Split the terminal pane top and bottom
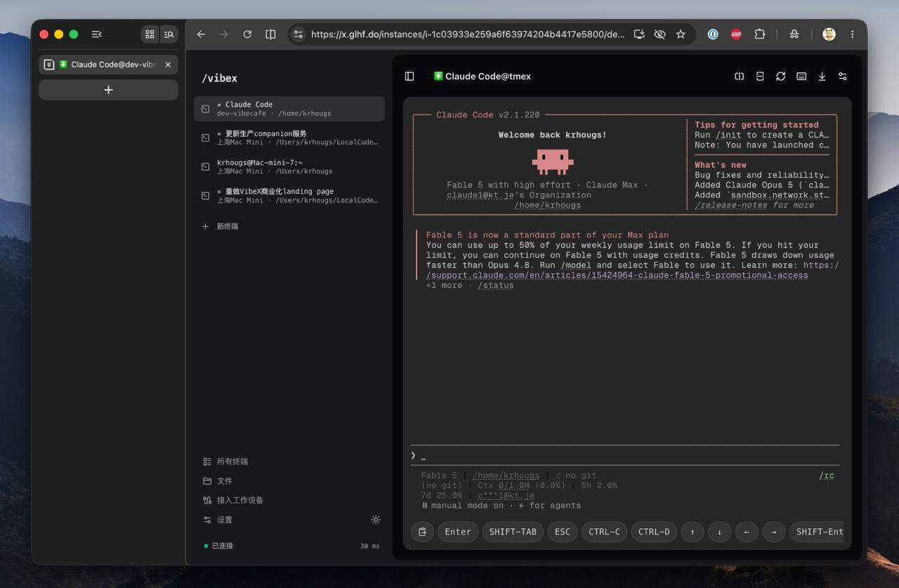Viewport: 899px width, 588px height. point(760,77)
